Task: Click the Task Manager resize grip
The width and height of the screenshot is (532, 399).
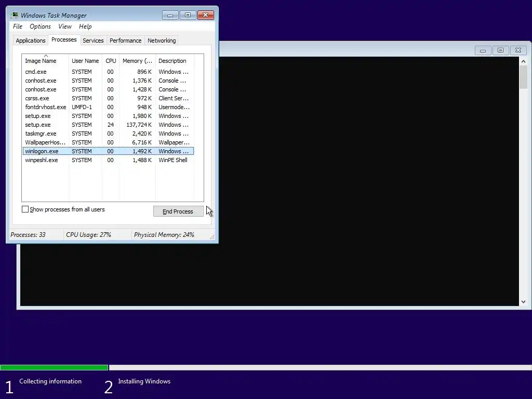Action: pyautogui.click(x=212, y=237)
